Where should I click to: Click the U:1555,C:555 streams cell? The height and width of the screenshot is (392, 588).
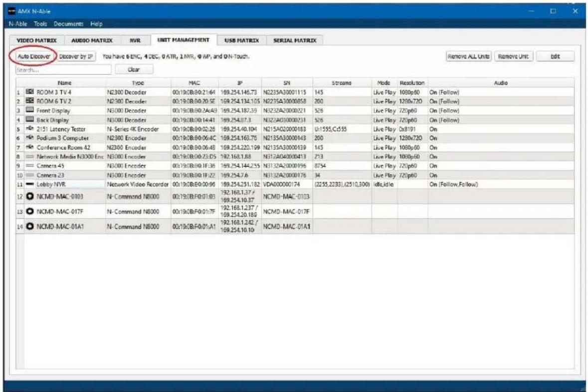click(x=342, y=129)
